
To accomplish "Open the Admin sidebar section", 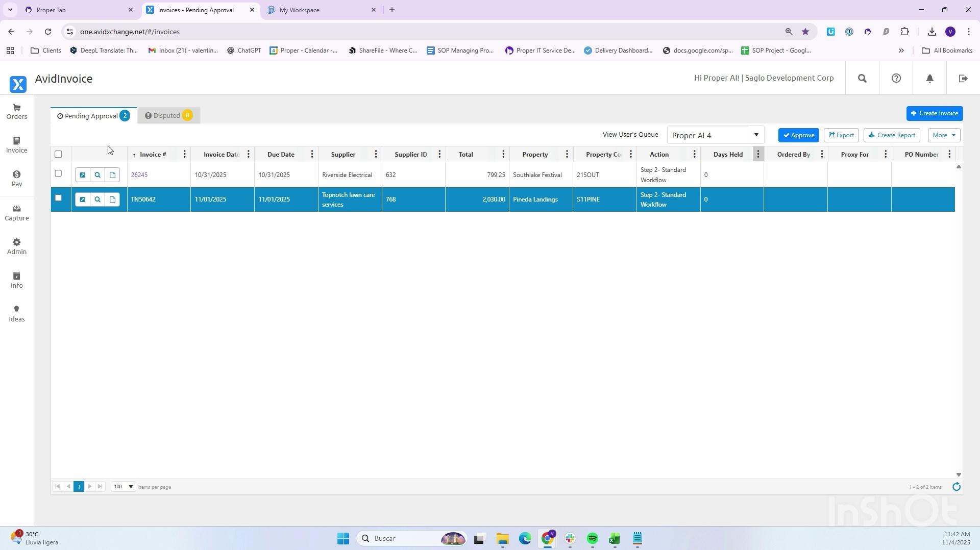I will (17, 246).
